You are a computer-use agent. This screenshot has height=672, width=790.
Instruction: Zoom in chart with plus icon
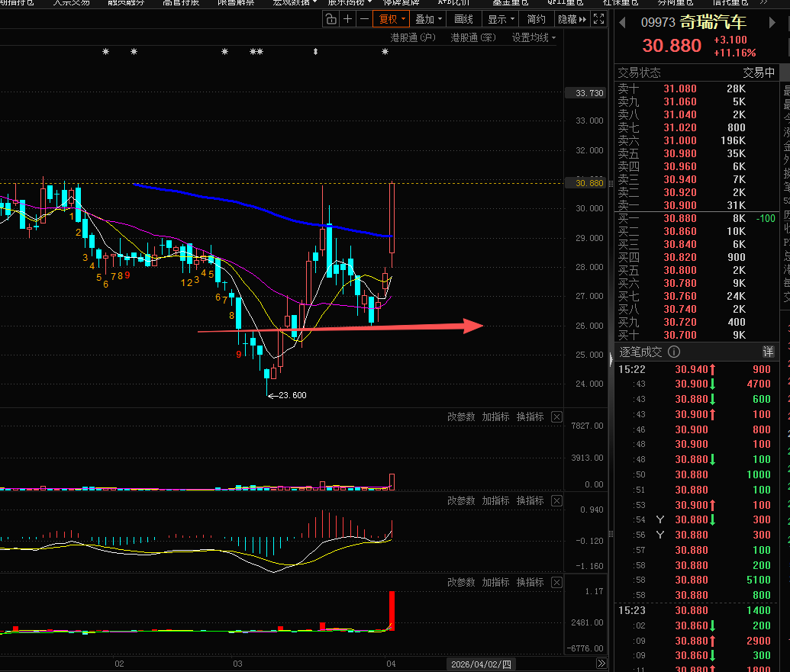(347, 19)
